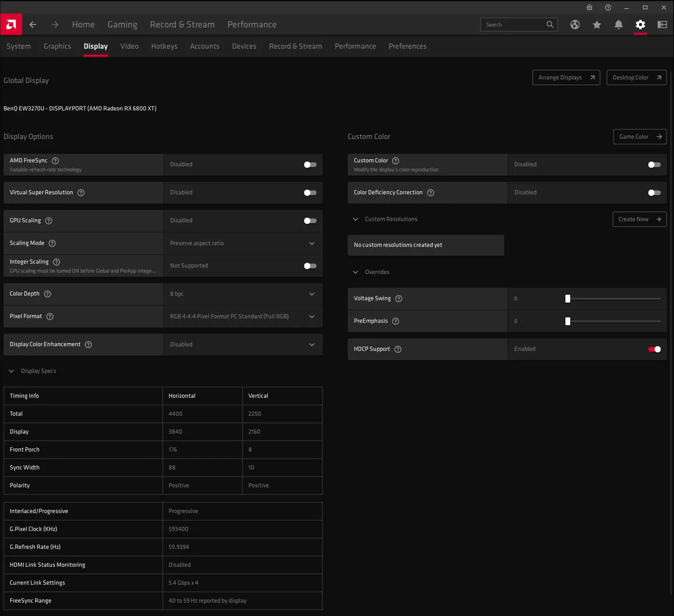
Task: Open the Preferences tab
Action: coord(407,46)
